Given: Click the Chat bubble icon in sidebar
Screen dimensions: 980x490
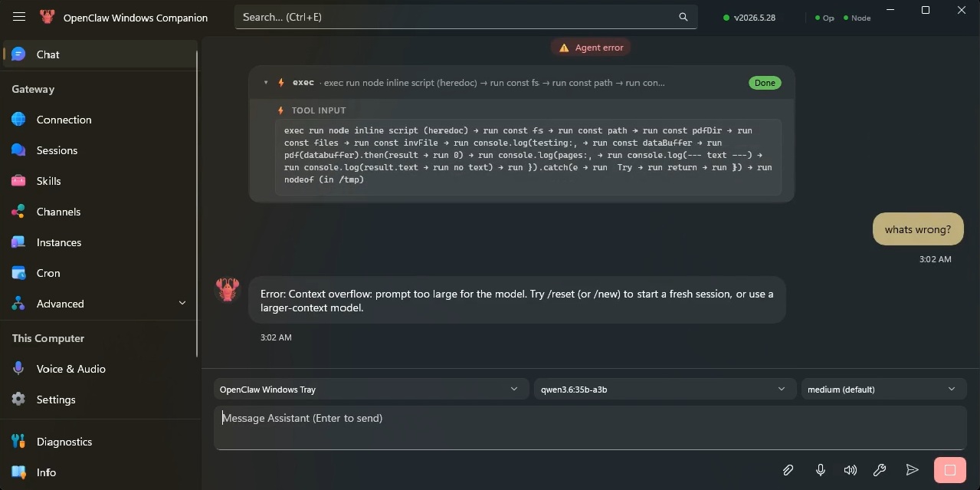Looking at the screenshot, I should pyautogui.click(x=18, y=54).
